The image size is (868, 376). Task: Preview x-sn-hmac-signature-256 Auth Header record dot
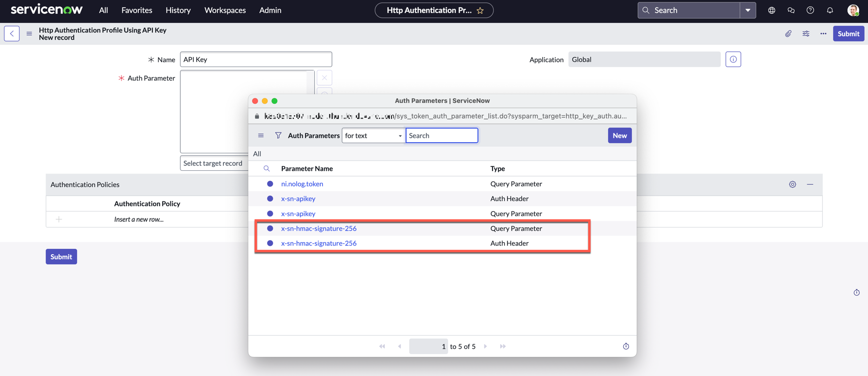click(x=270, y=243)
